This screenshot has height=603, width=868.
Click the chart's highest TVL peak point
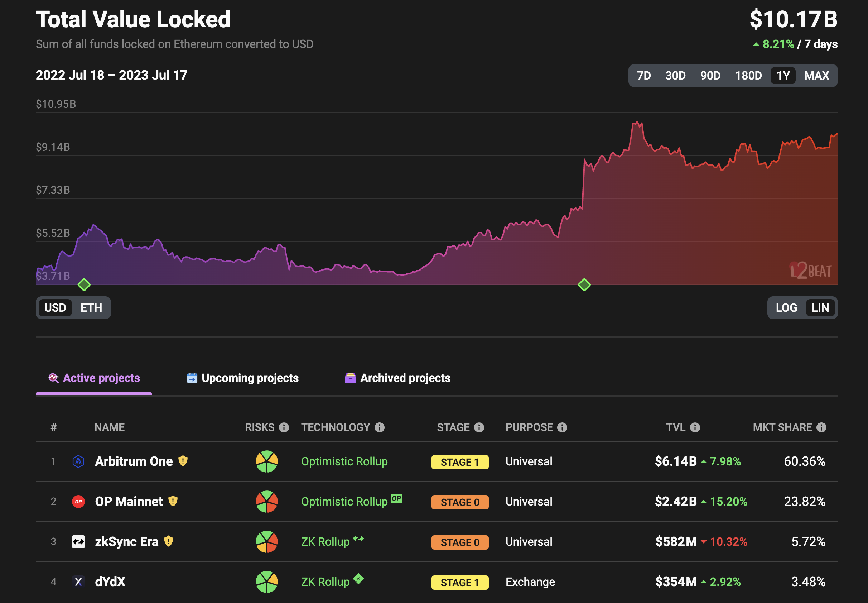[638, 122]
